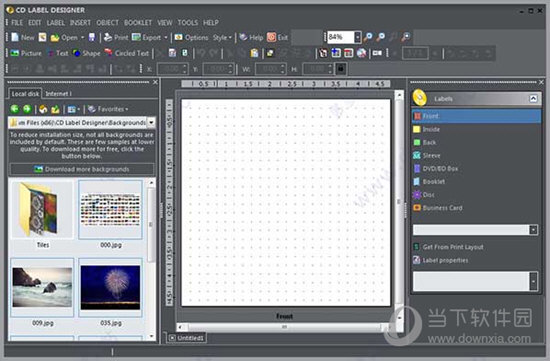The width and height of the screenshot is (550, 361).
Task: Switch to the Internet tab
Action: (x=58, y=94)
